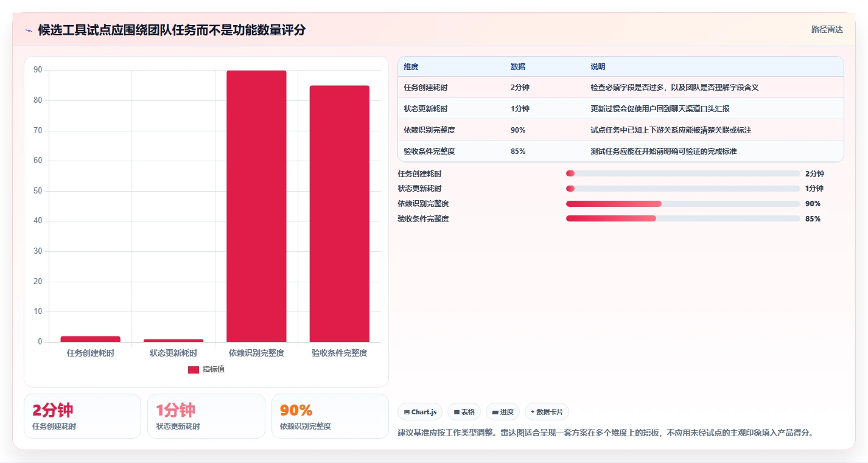Select the Chart.js tag chip
Viewport: 868px width, 463px height.
click(420, 412)
